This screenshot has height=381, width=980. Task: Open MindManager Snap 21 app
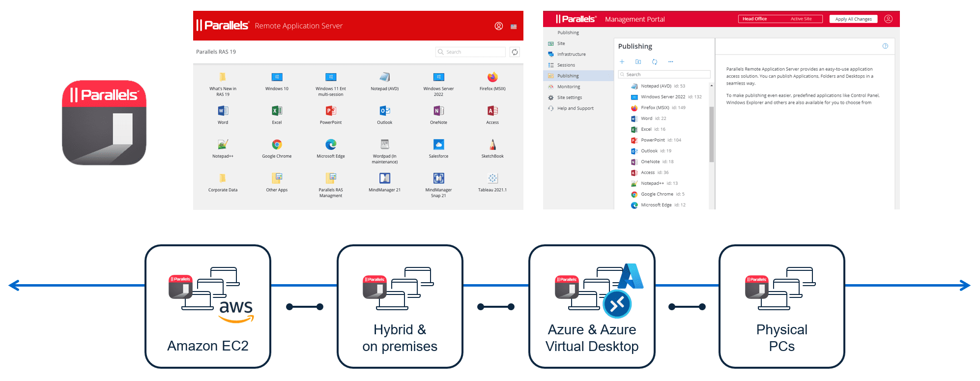438,179
